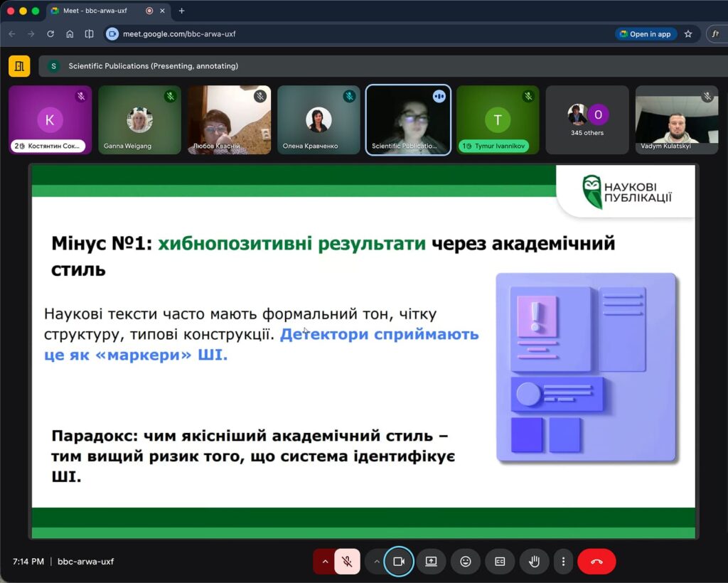
Task: Bookmark this page with the star icon
Action: click(688, 33)
